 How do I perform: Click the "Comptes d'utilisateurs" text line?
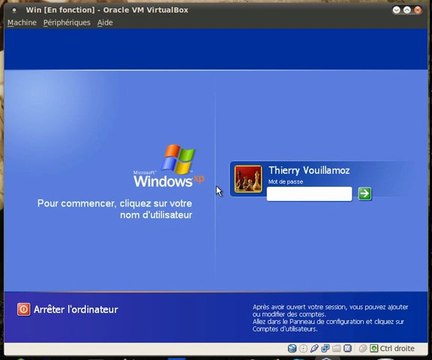(x=284, y=329)
